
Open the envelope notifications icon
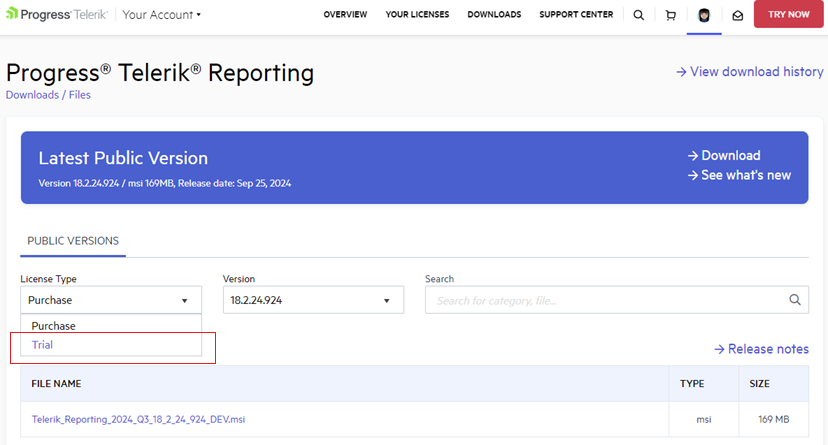click(738, 16)
